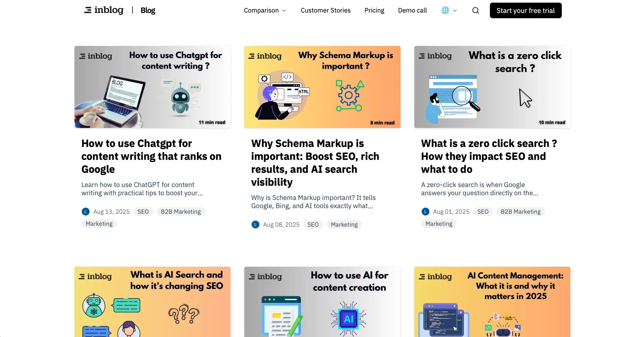Viewport: 644px width, 337px height.
Task: Open the language selector chevron
Action: coord(455,10)
